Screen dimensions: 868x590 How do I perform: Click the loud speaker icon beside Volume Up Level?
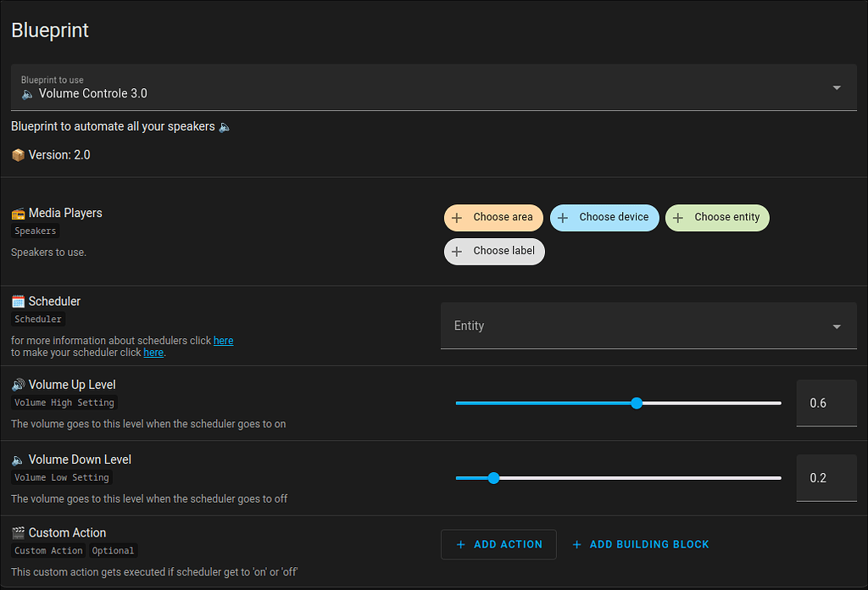click(17, 384)
